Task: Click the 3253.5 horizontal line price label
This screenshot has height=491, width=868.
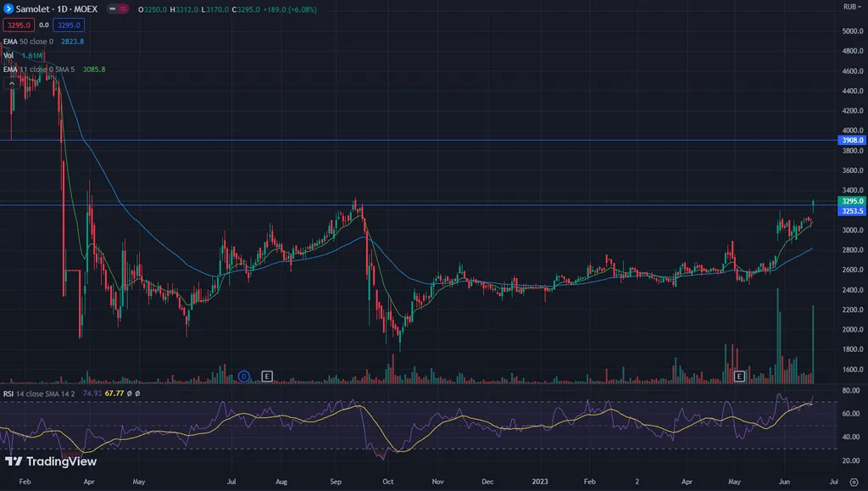Action: coord(850,211)
